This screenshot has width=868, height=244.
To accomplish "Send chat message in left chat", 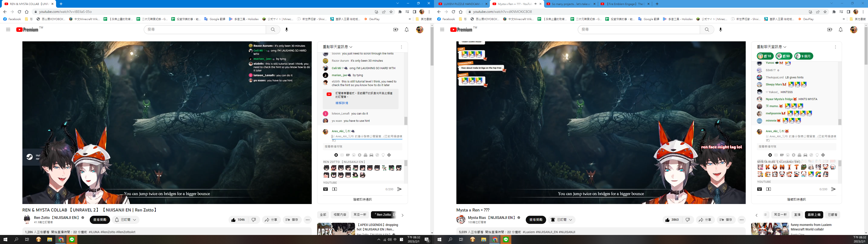I will coord(399,189).
